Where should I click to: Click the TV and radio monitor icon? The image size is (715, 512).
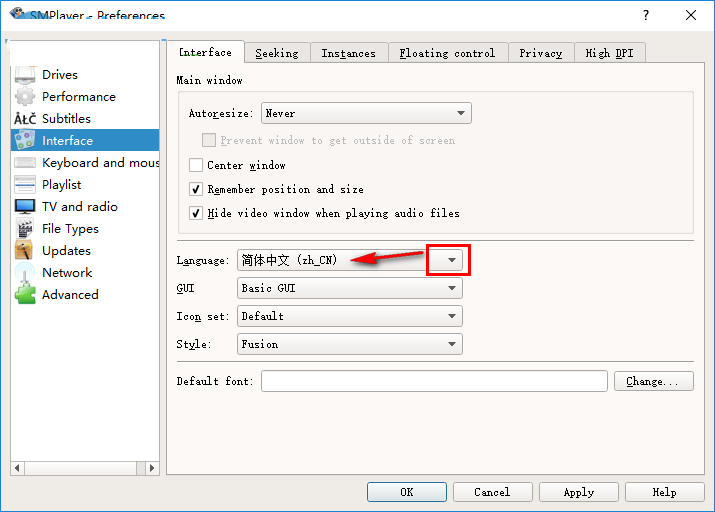click(25, 207)
